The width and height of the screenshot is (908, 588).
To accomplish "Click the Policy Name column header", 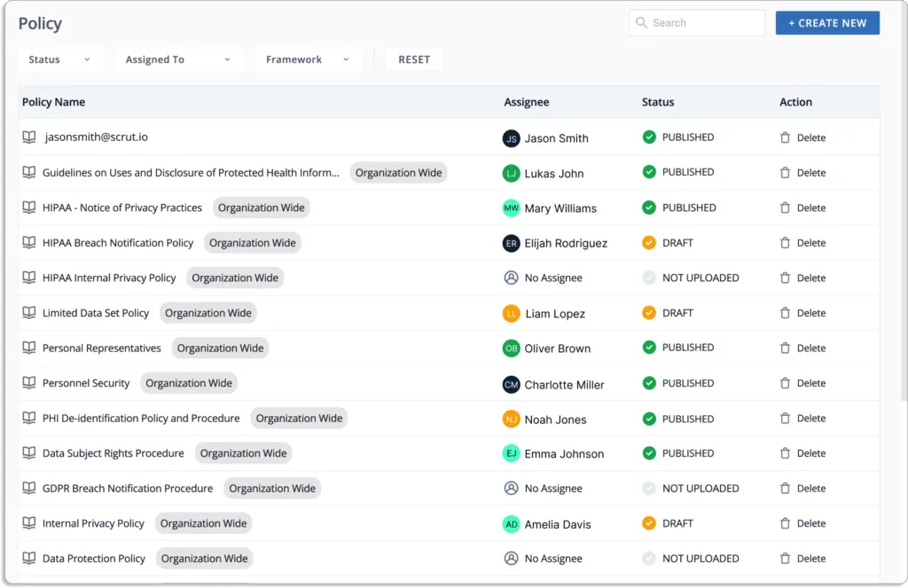I will tap(53, 102).
